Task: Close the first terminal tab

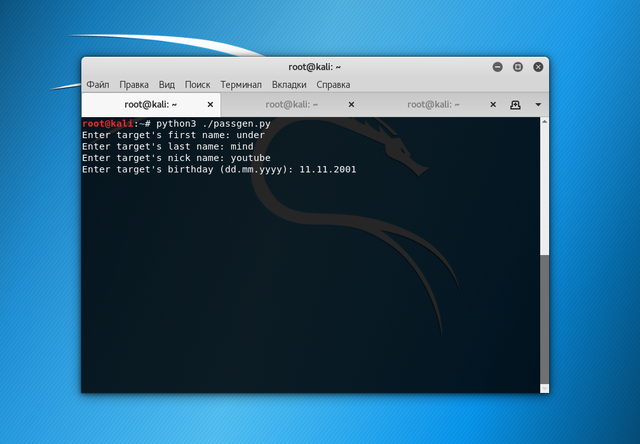Action: click(x=210, y=104)
